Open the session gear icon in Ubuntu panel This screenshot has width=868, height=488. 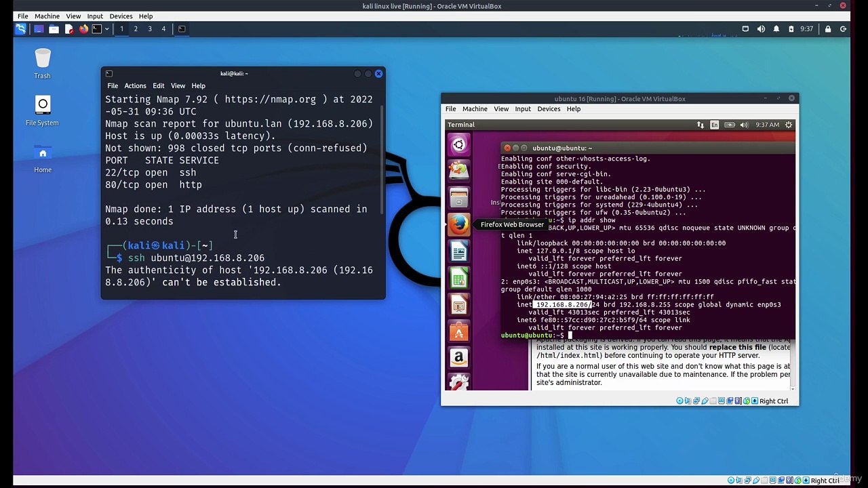789,125
